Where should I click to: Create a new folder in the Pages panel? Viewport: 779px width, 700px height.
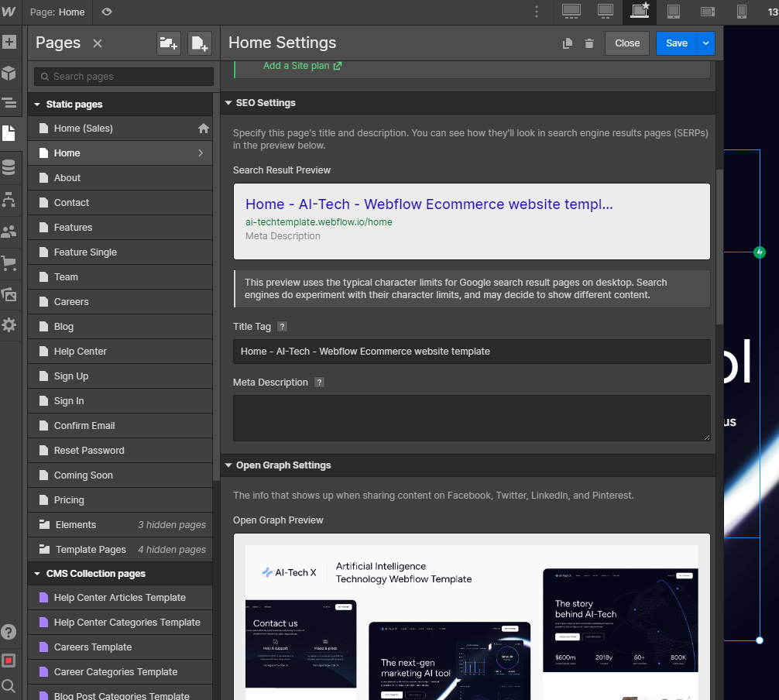click(168, 43)
